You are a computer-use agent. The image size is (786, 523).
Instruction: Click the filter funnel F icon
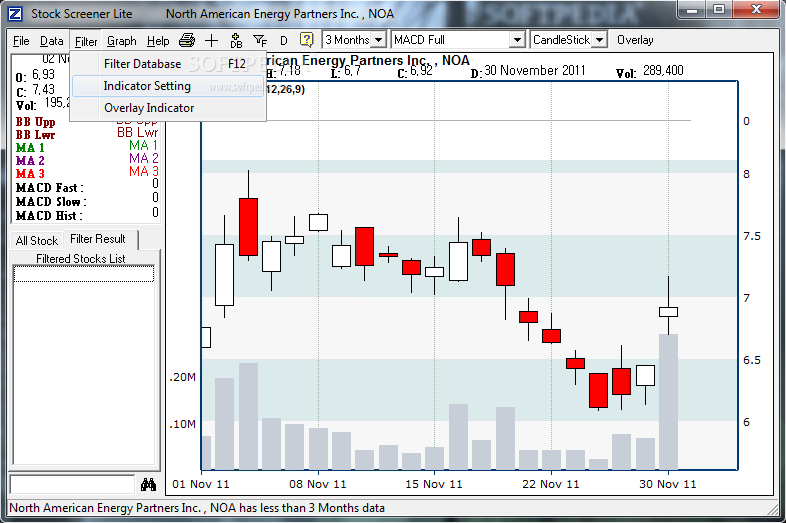pyautogui.click(x=260, y=41)
